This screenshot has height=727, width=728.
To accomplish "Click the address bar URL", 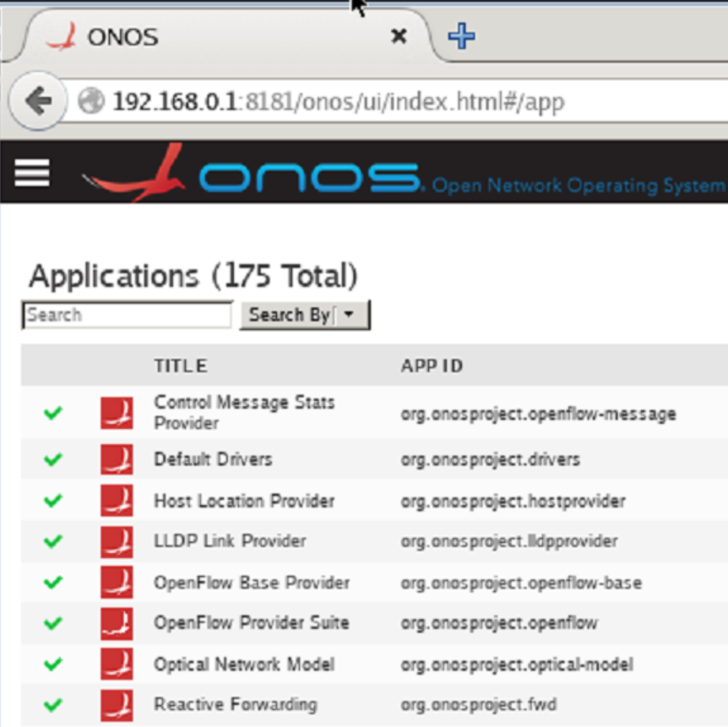I will (339, 101).
